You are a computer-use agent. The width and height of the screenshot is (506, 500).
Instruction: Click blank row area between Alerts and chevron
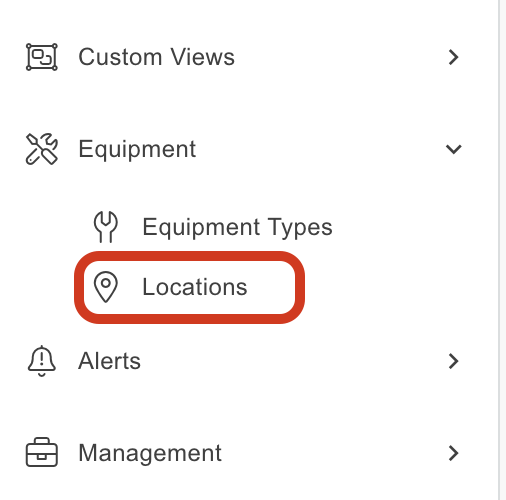click(x=293, y=361)
